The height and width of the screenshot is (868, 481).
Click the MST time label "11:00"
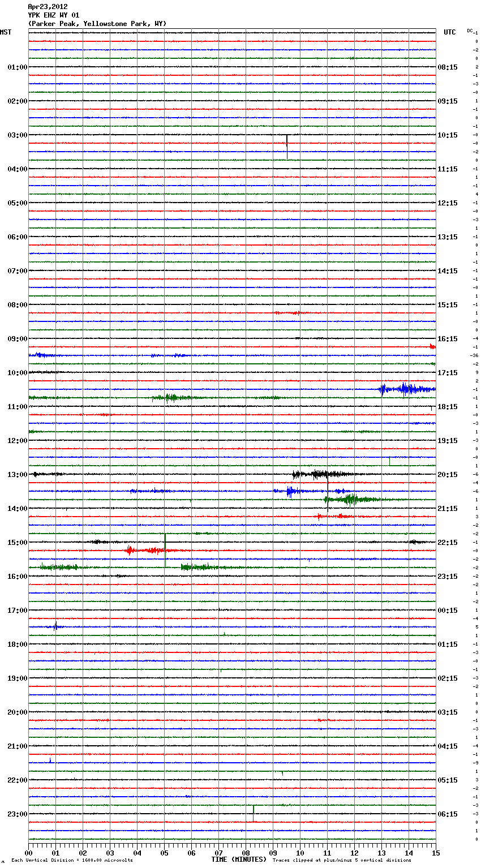(x=18, y=407)
